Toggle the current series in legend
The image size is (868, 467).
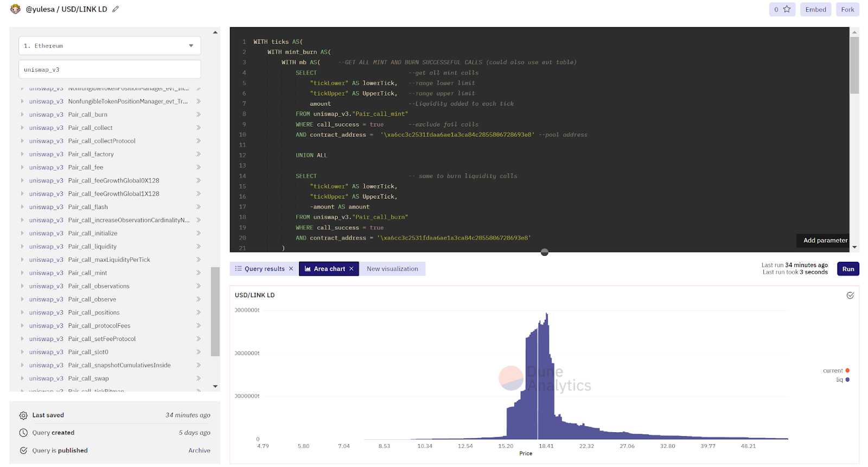[836, 371]
